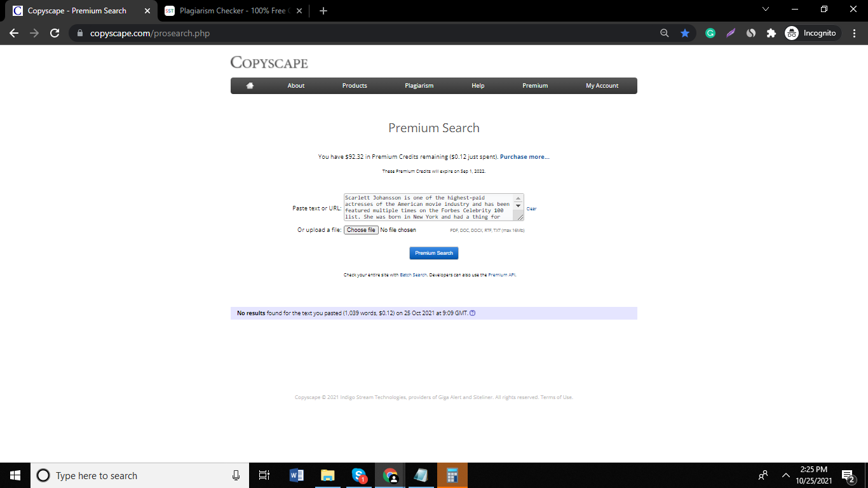The image size is (868, 488).
Task: Open the Terms of Use link
Action: tap(557, 397)
